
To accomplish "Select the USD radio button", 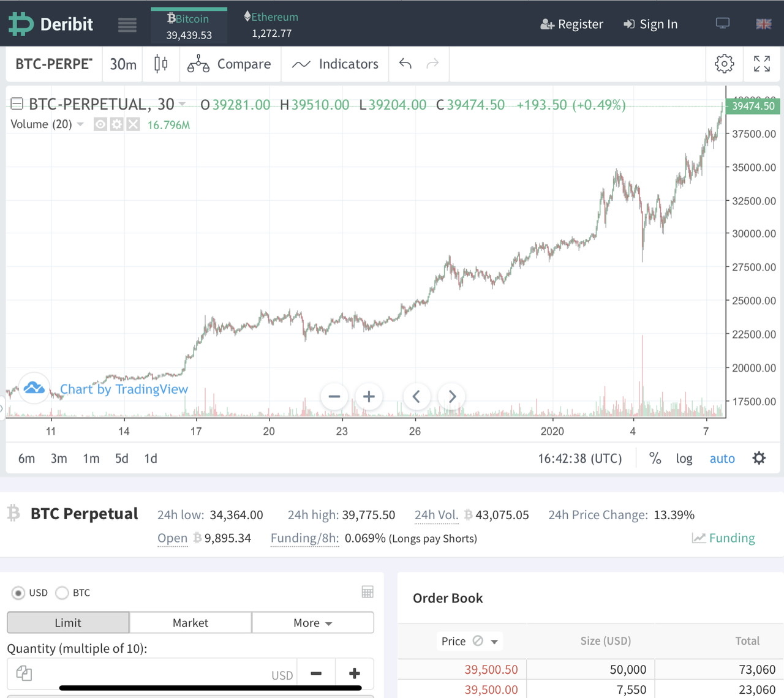I will 18,593.
